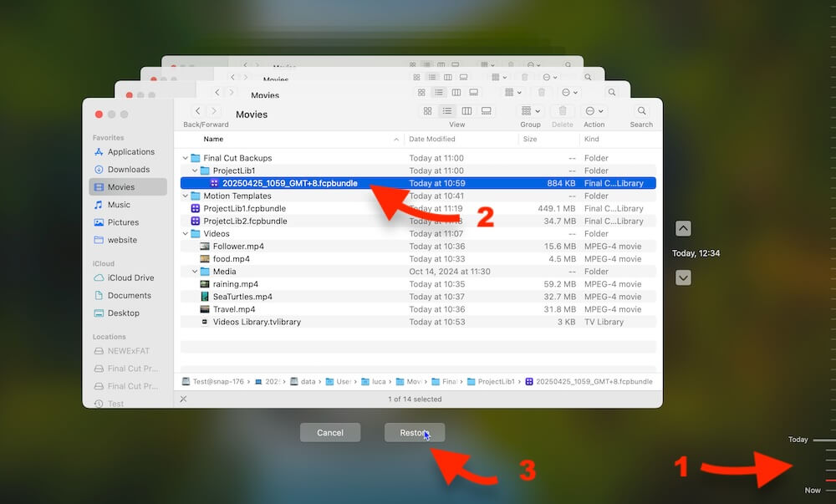Click the Today marker on the timeline
The width and height of the screenshot is (836, 504).
(x=798, y=439)
